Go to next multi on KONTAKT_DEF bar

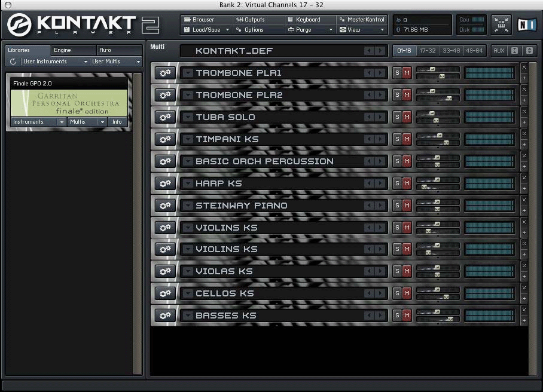[380, 51]
